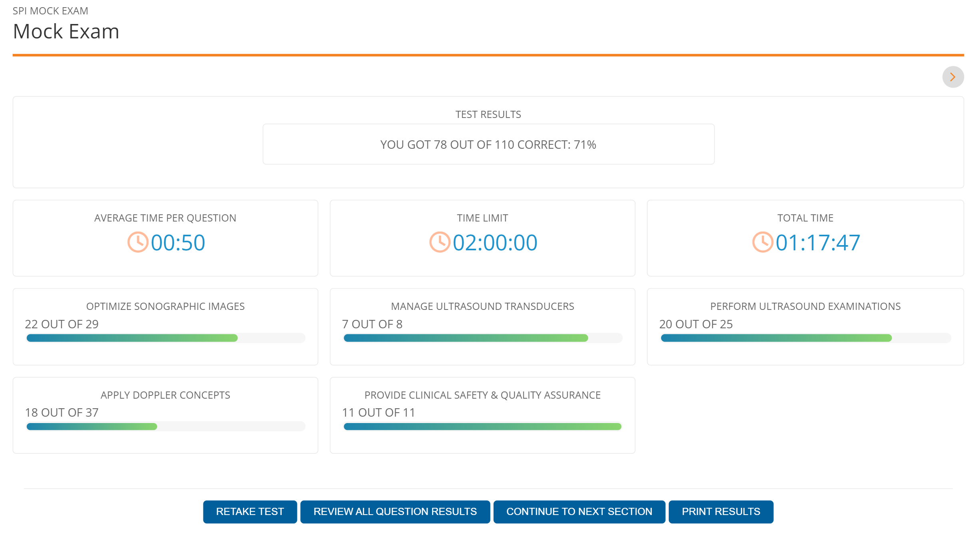The image size is (980, 539).
Task: Click the Perform Ultrasound Examinations progress bar
Action: point(805,338)
